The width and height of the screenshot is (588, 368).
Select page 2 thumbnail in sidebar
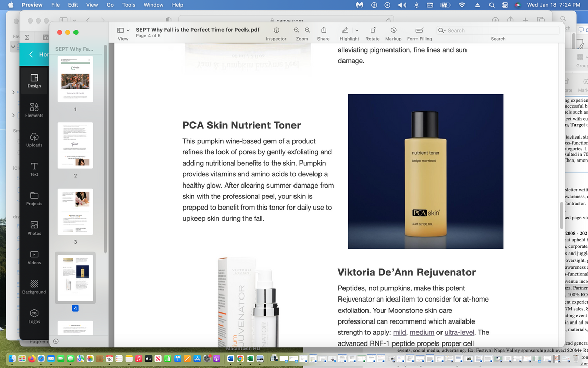[x=75, y=146]
